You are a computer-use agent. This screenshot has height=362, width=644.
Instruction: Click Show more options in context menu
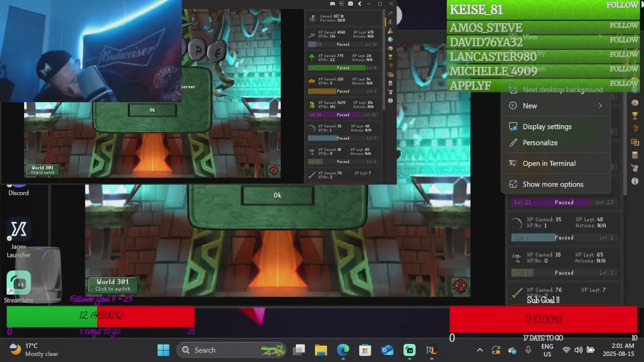coord(556,184)
